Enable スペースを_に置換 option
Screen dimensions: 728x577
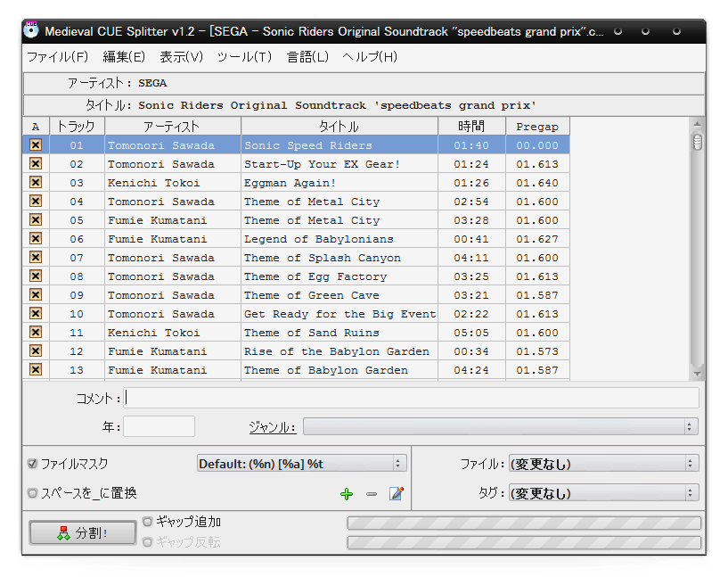32,493
